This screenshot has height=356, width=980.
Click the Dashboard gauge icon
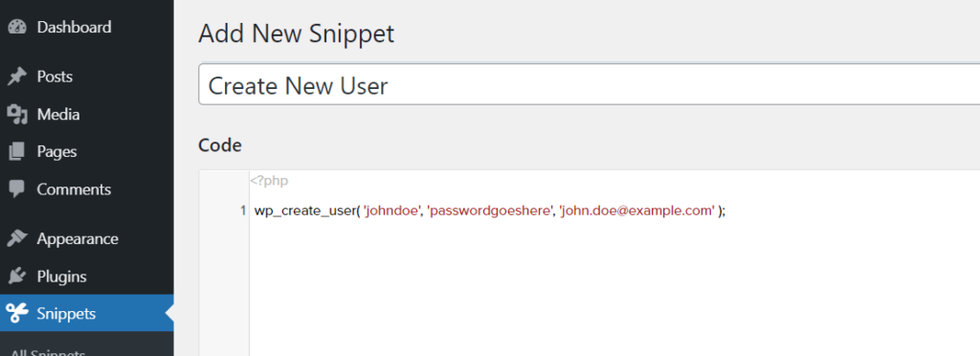click(x=17, y=28)
